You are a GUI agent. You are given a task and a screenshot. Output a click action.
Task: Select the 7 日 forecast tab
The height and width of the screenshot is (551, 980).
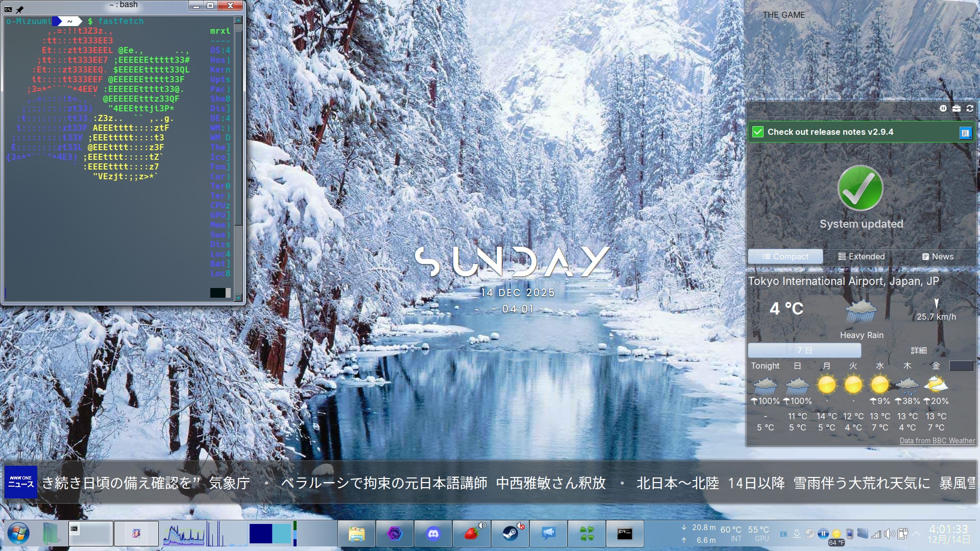(x=804, y=350)
